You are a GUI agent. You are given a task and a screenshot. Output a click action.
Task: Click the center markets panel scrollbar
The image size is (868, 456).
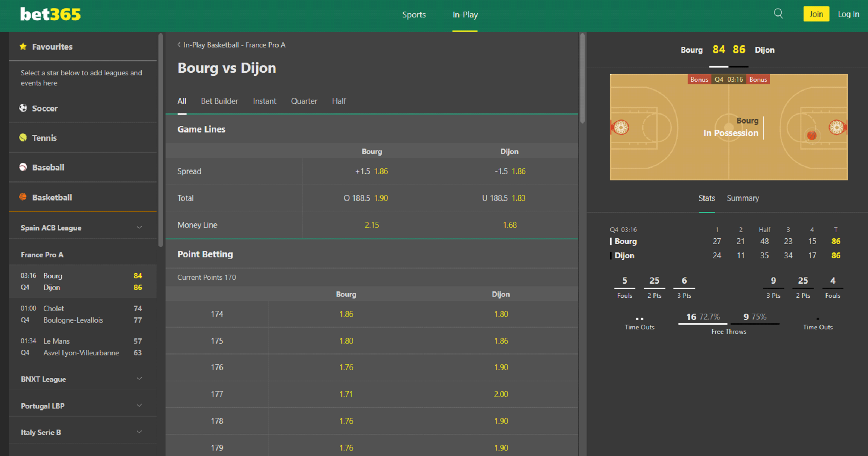tap(582, 78)
